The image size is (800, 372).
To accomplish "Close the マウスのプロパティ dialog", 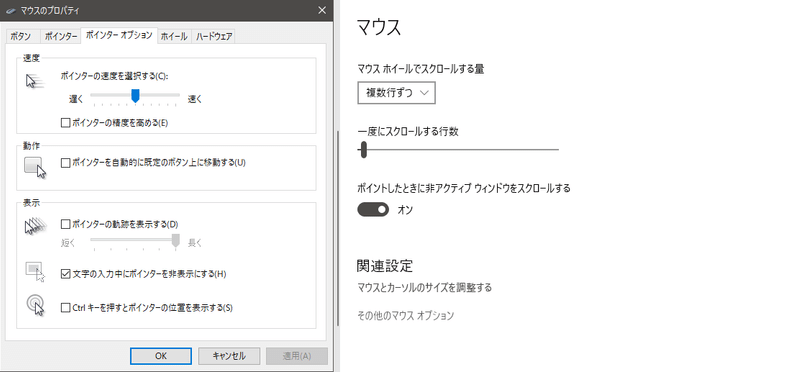I will [x=322, y=10].
